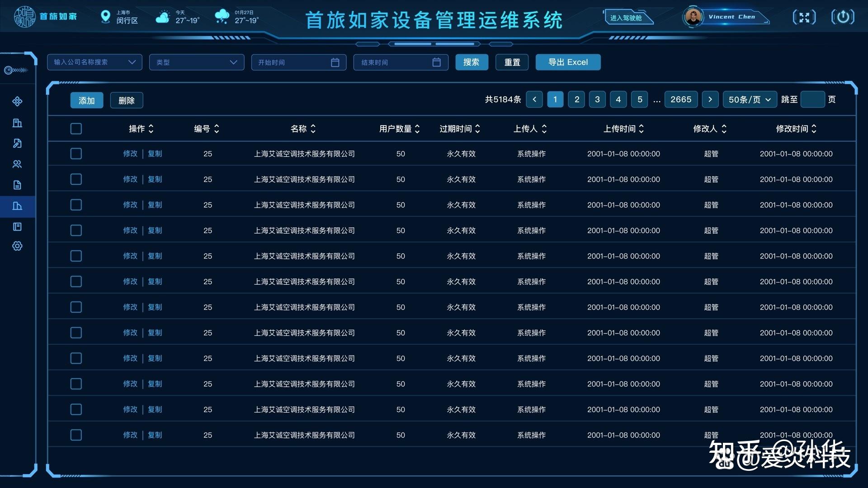The image size is (868, 488).
Task: Toggle the select-all header checkbox
Action: [x=76, y=129]
